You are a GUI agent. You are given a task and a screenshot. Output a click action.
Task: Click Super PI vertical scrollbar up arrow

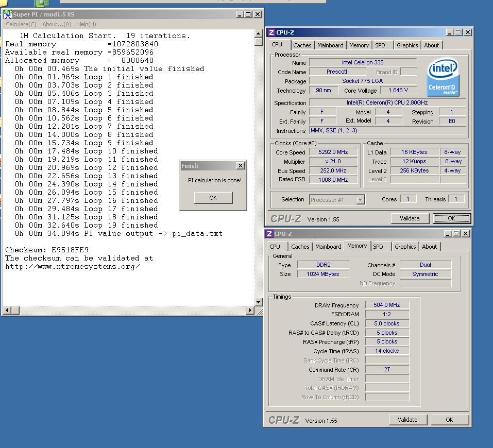click(x=258, y=33)
